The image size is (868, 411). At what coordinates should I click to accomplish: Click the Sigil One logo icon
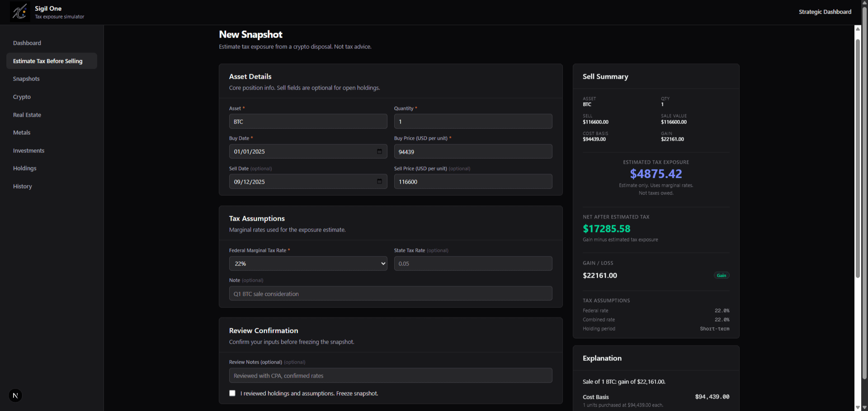[20, 12]
